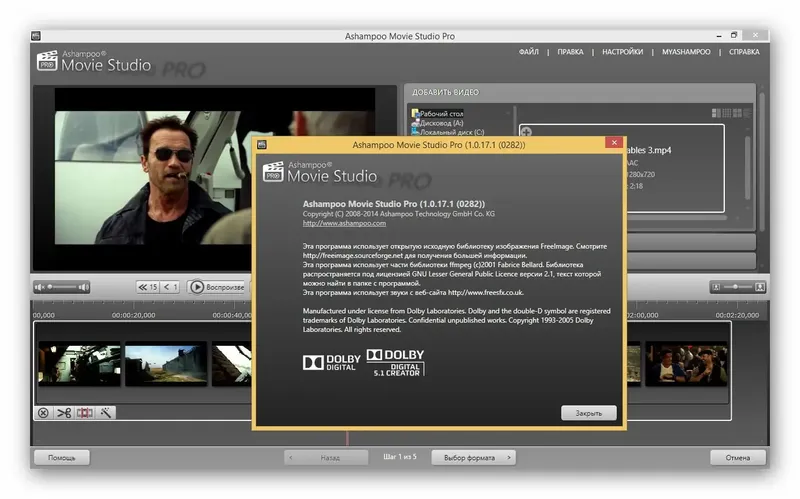The width and height of the screenshot is (800, 499).
Task: Click the Назад button
Action: pos(326,458)
